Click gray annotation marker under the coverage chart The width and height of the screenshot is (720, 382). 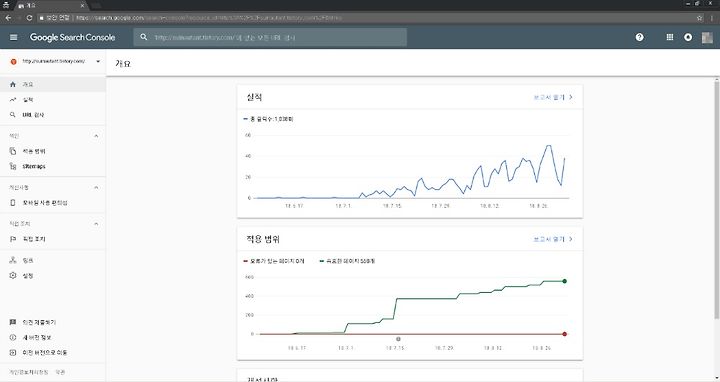pyautogui.click(x=398, y=339)
